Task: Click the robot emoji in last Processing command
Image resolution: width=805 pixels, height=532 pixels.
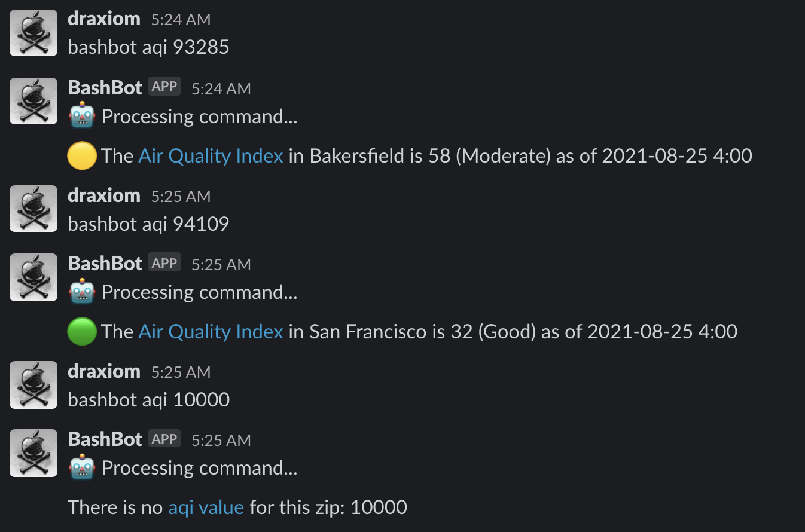Action: pyautogui.click(x=82, y=467)
